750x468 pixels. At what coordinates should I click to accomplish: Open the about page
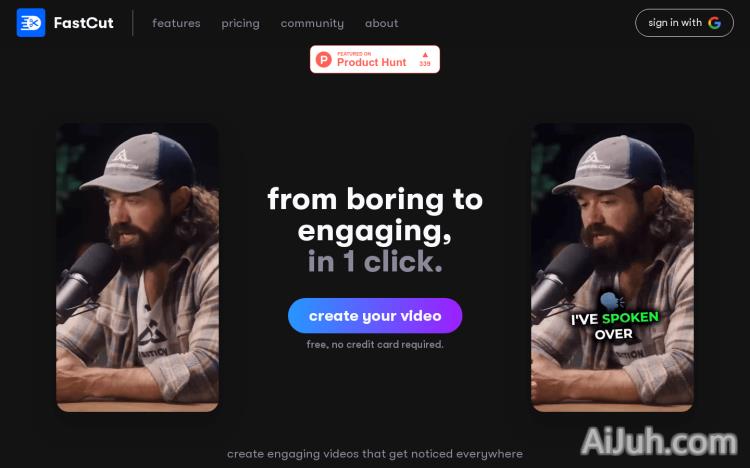click(x=381, y=23)
